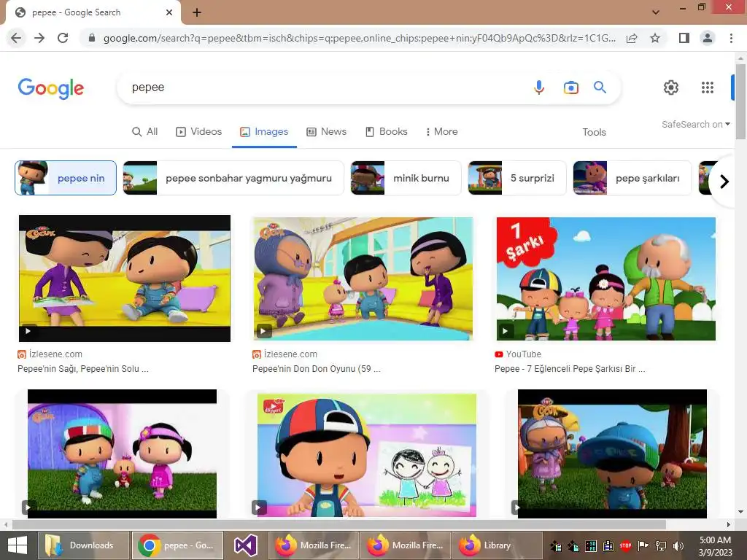Switch to All results tab
747x560 pixels.
145,131
